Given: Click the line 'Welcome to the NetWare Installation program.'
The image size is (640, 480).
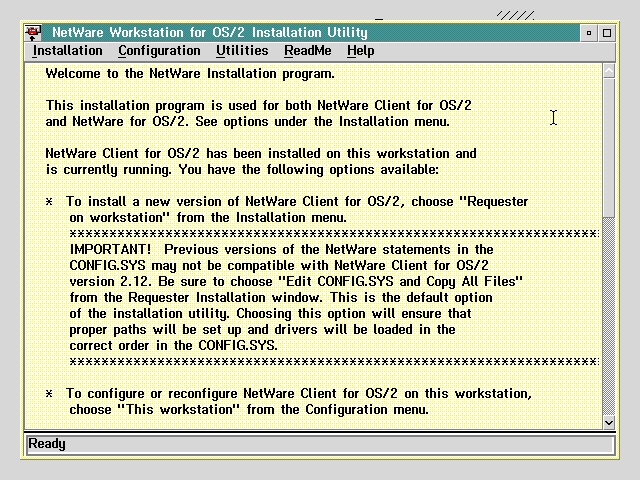Looking at the screenshot, I should tap(190, 74).
